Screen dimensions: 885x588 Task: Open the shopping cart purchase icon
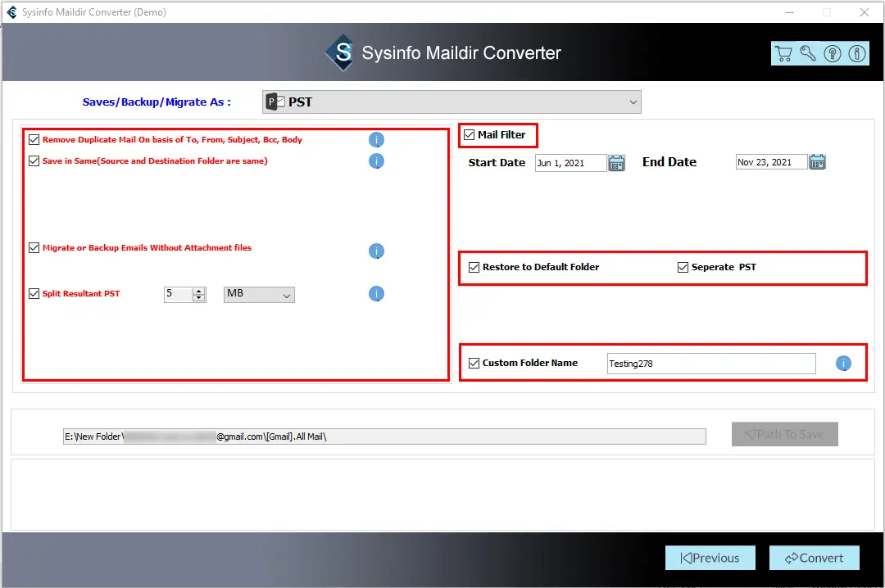tap(783, 53)
